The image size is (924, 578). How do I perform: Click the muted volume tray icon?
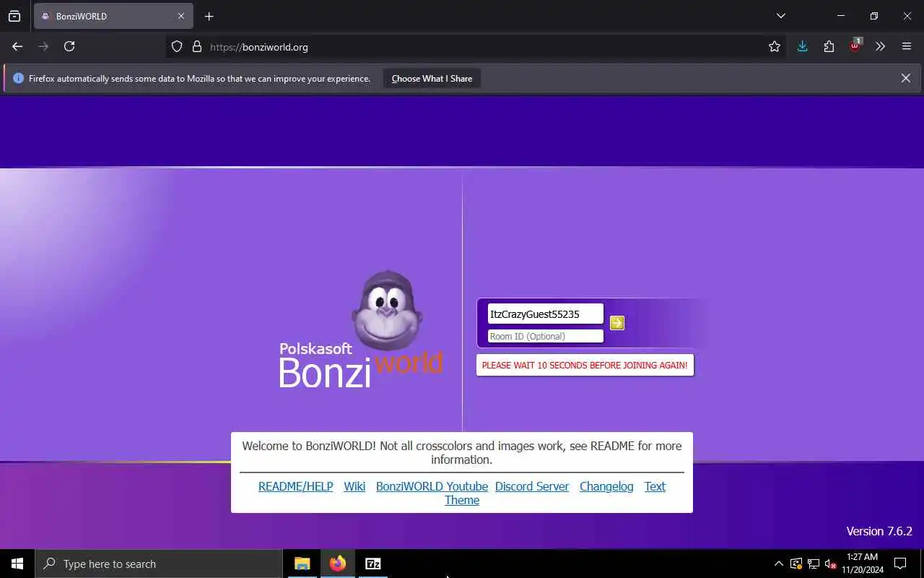click(830, 564)
